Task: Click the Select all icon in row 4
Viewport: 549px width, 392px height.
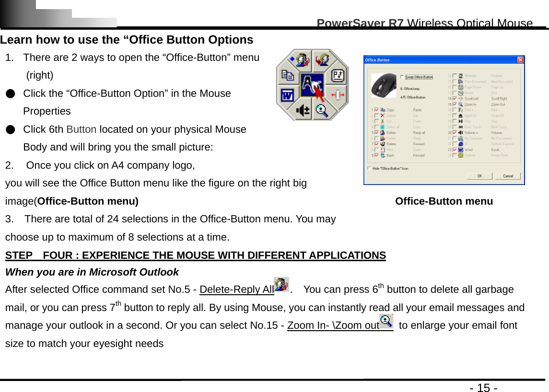Action: point(382,127)
